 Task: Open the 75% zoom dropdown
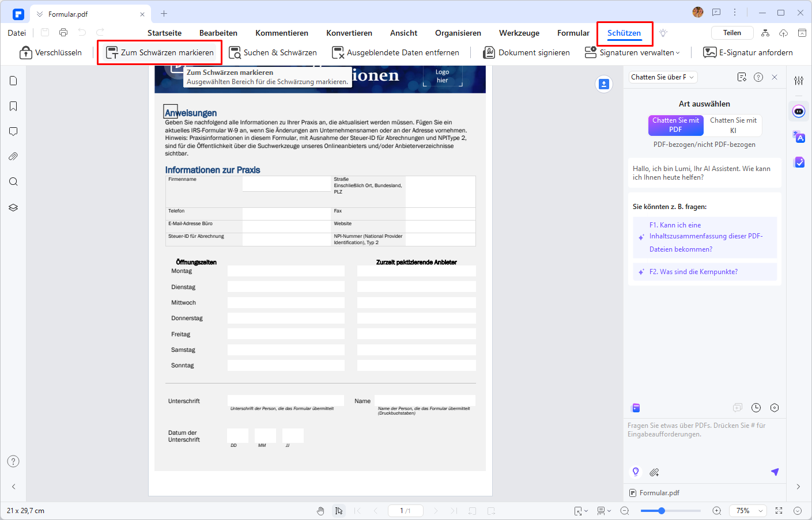click(749, 511)
